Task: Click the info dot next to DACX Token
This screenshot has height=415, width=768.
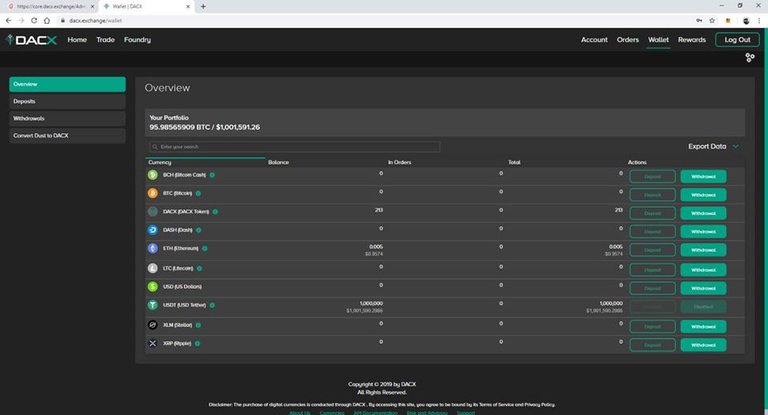Action: (x=216, y=212)
